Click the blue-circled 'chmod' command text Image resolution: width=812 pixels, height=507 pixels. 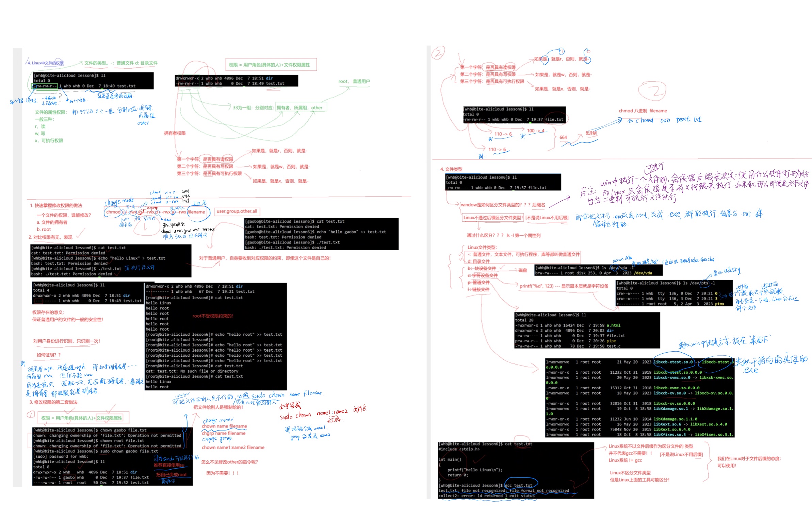tap(113, 212)
